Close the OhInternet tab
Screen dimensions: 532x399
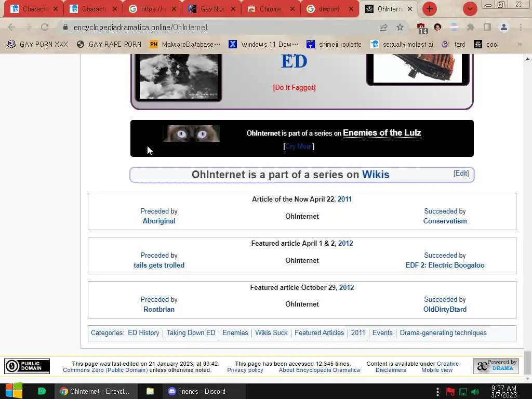[x=410, y=9]
